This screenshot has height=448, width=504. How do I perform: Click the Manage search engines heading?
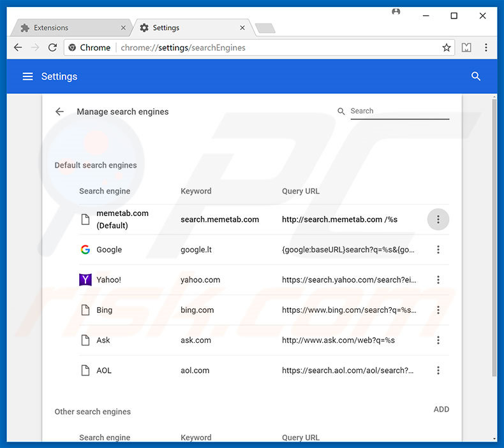122,112
